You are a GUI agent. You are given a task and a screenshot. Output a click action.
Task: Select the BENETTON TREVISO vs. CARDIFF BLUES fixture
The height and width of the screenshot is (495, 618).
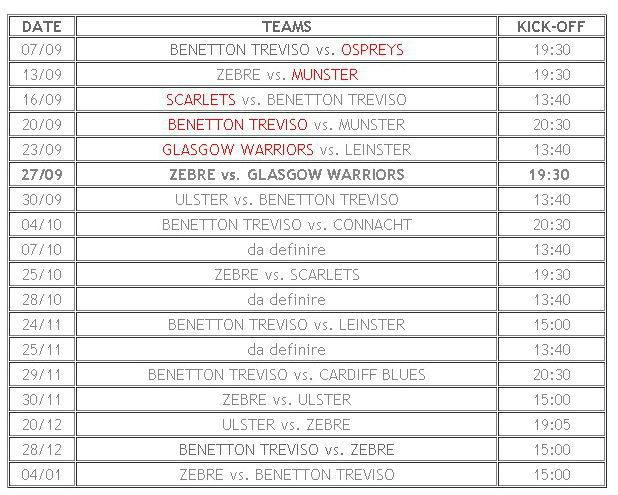point(286,374)
